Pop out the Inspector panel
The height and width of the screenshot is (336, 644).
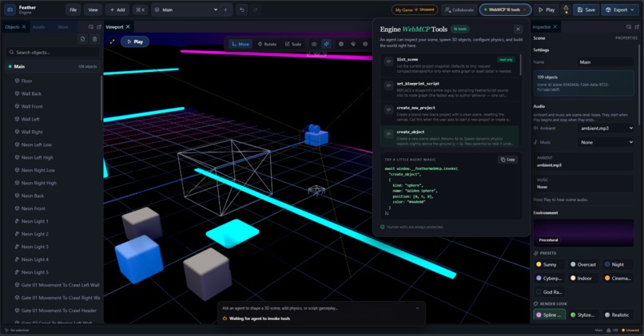pyautogui.click(x=637, y=27)
